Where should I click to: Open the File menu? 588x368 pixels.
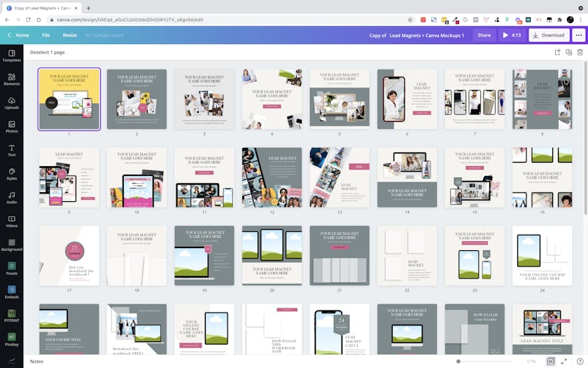point(45,35)
